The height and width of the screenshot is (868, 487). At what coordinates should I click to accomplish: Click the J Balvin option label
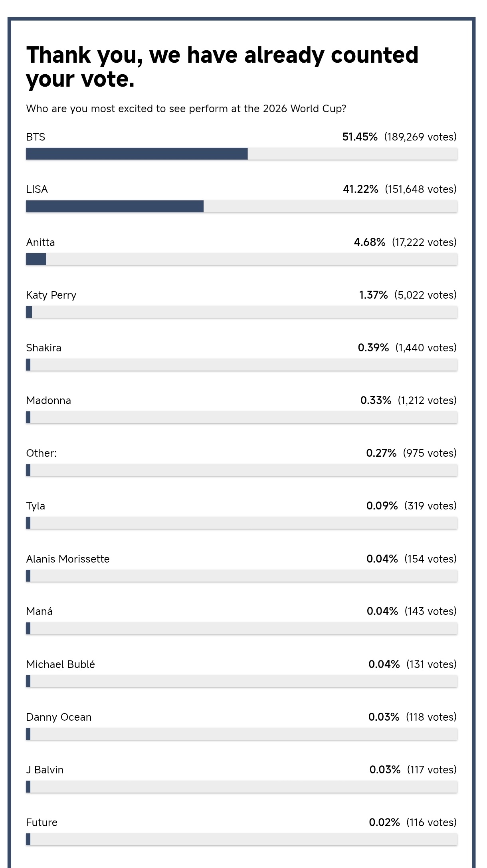45,770
